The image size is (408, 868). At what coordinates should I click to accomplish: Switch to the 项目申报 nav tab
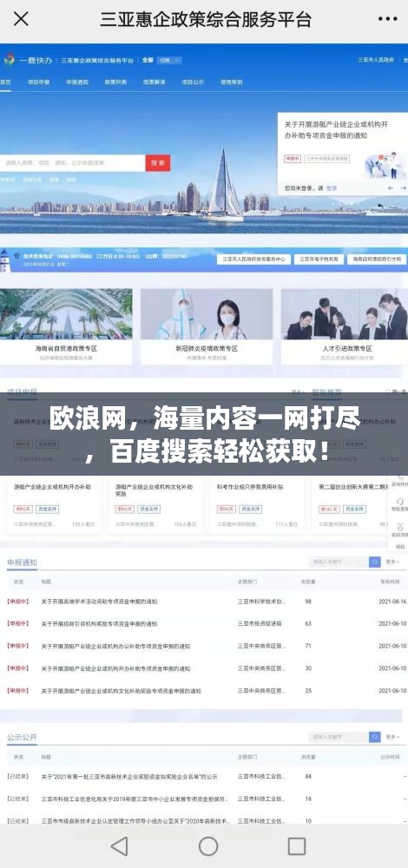click(39, 82)
